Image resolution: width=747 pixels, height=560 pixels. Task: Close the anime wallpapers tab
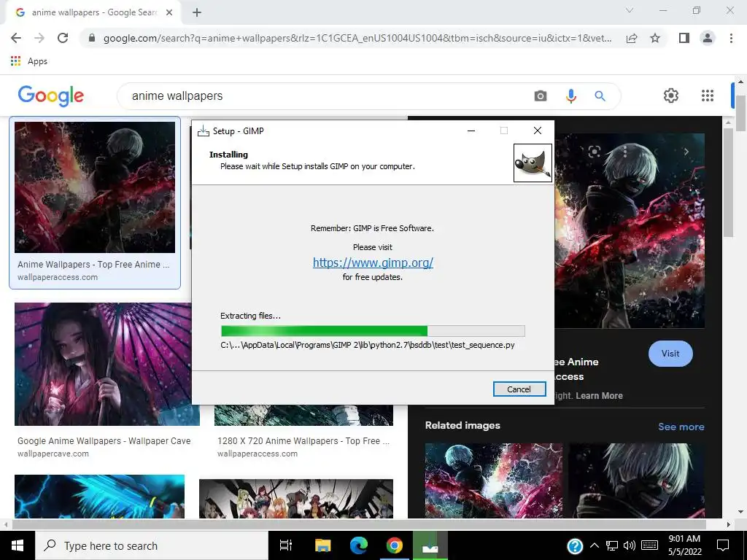169,12
